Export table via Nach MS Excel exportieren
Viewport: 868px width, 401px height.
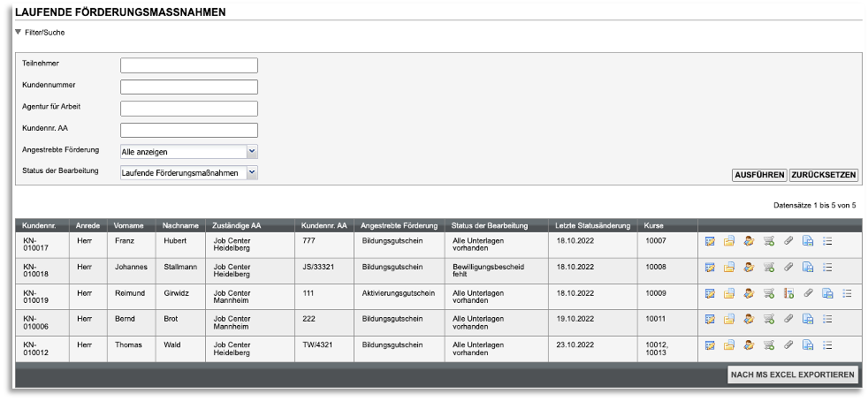click(x=793, y=375)
